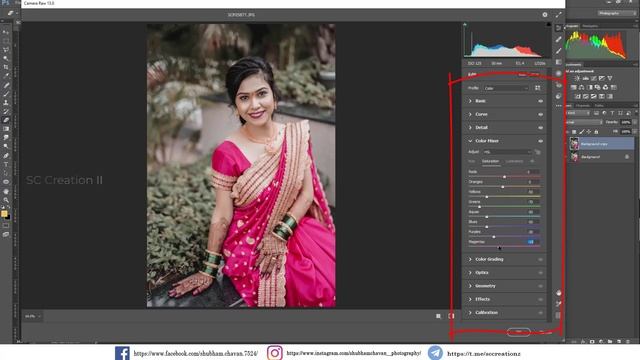Toggle visibility eye of Color Grading panel
640x360 pixels.
540,260
